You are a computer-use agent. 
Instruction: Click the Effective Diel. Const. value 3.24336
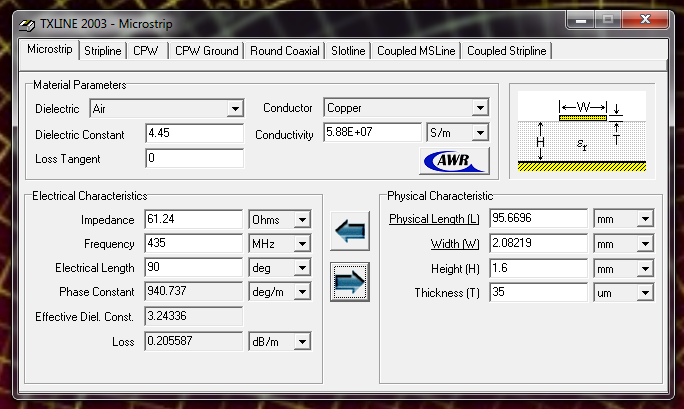193,316
